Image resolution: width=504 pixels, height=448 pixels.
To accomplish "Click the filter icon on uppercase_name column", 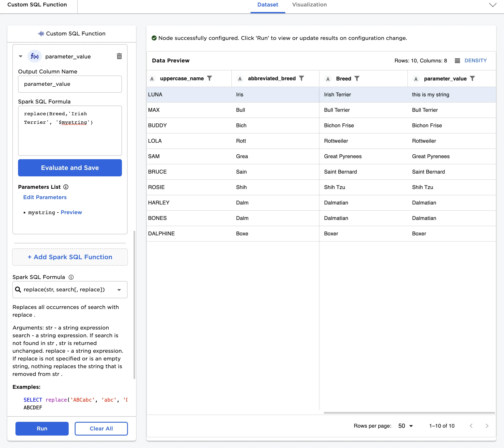I will (209, 78).
